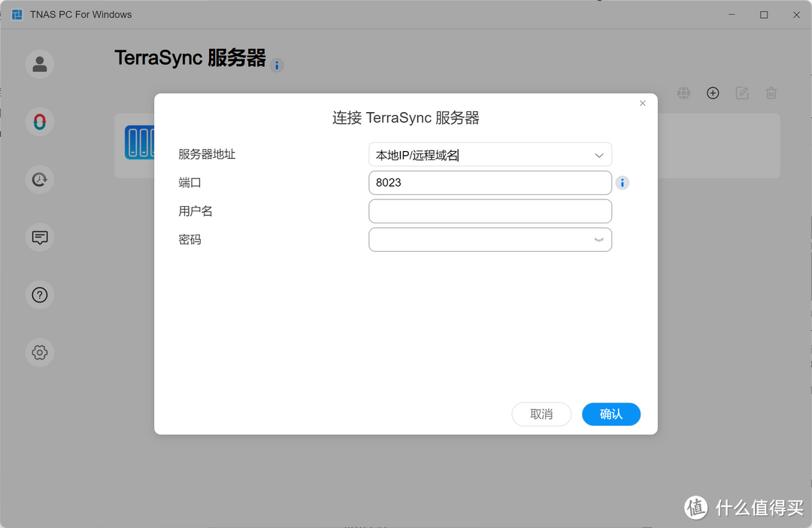The height and width of the screenshot is (528, 812).
Task: Open the user account panel in the sidebar
Action: point(39,64)
